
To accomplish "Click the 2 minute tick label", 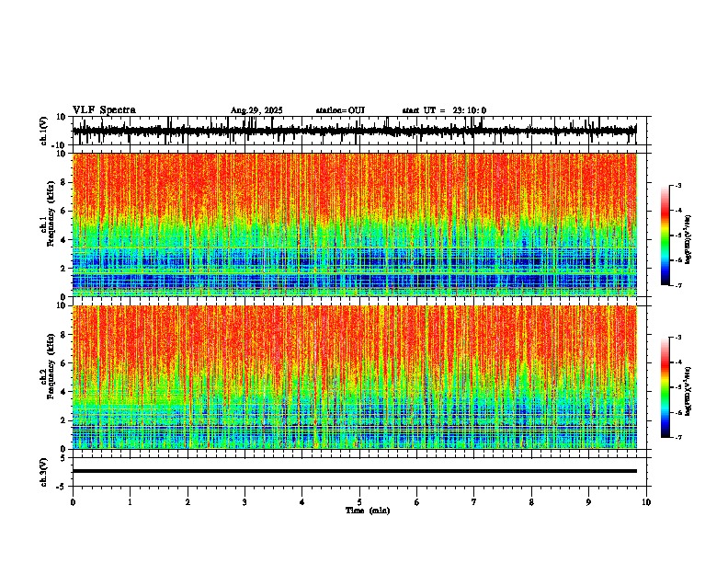I will point(188,502).
